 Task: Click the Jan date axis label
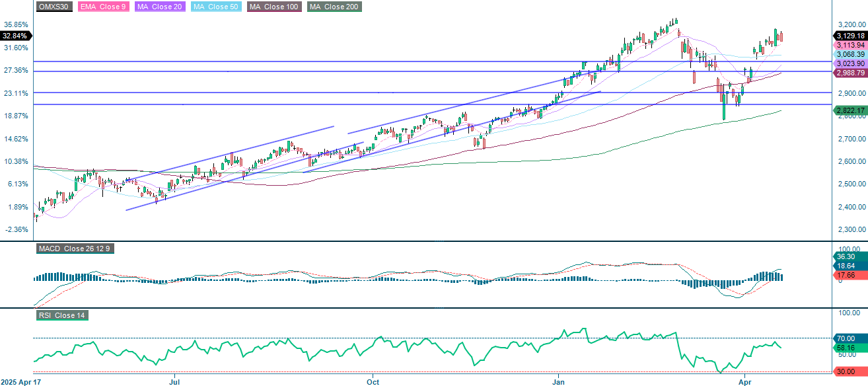point(559,382)
